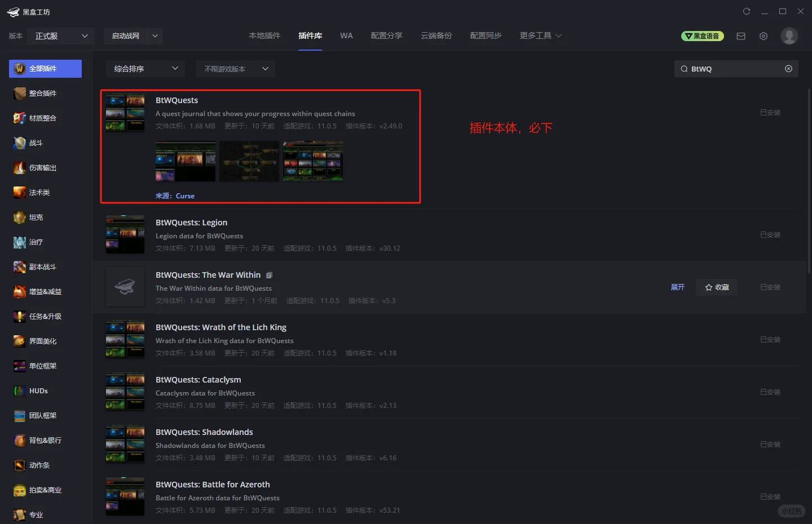Click the 黑盒工坊 app logo
This screenshot has height=524, width=812.
[29, 12]
